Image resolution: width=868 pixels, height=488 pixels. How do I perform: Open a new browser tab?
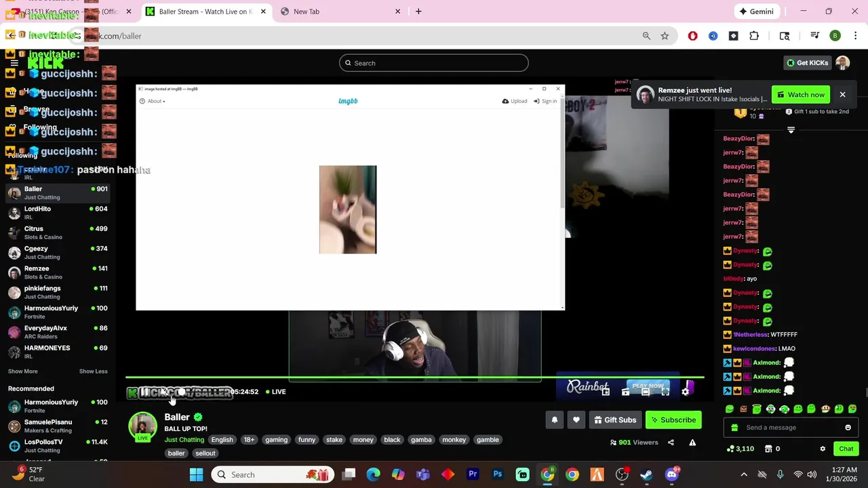[418, 12]
